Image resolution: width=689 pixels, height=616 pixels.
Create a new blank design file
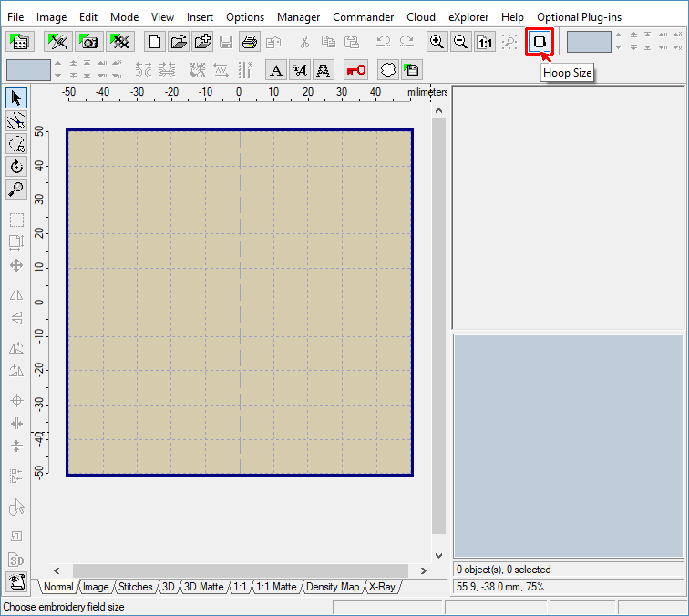click(155, 42)
